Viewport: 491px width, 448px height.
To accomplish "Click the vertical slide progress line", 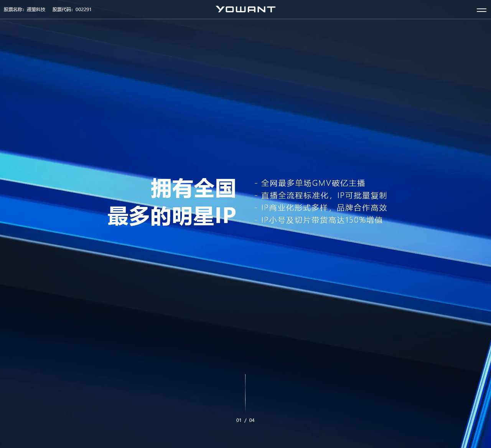I will (x=245, y=393).
